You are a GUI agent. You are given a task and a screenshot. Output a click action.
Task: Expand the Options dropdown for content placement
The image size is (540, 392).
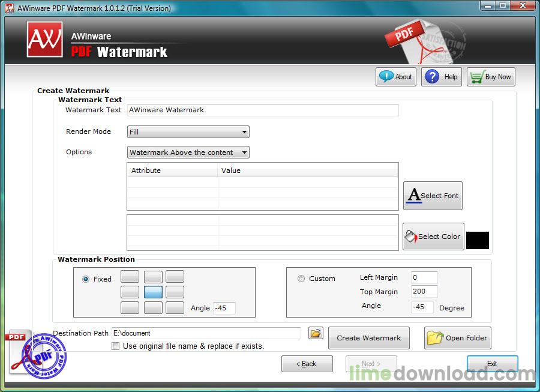188,152
